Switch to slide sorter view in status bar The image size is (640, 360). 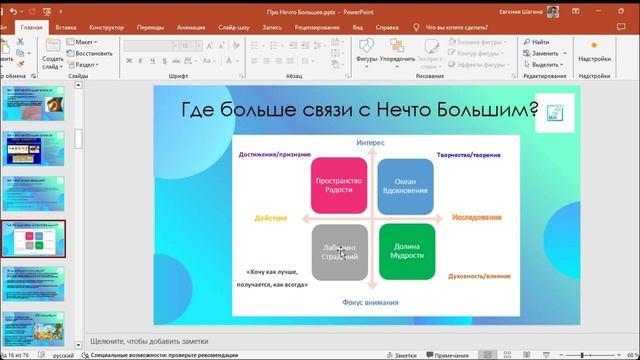click(507, 355)
